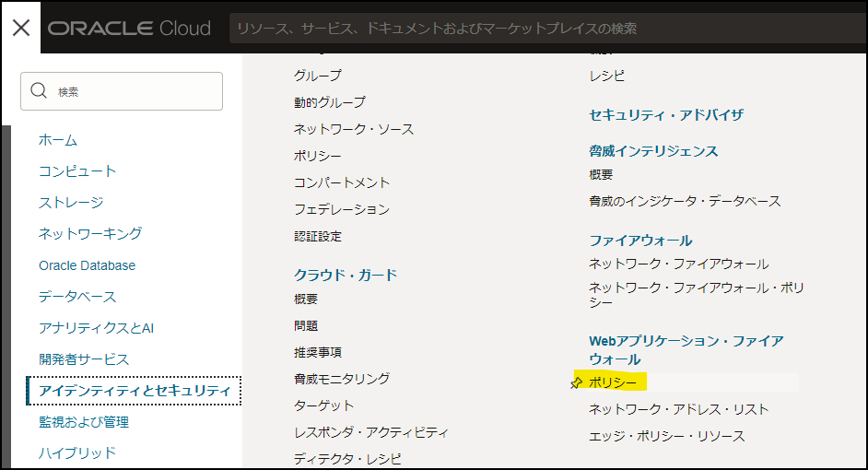This screenshot has height=470, width=868.
Task: Open ネットワーク・アドレス・リスト link
Action: click(x=679, y=409)
